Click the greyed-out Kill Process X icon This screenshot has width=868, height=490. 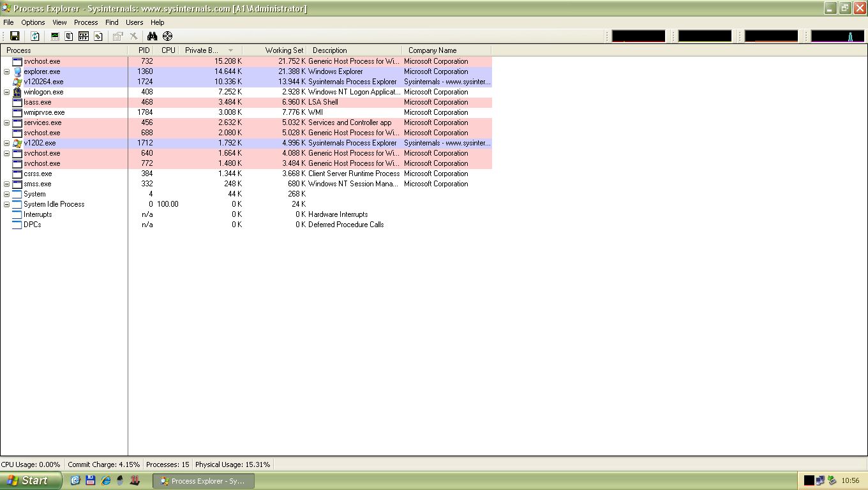pos(133,36)
